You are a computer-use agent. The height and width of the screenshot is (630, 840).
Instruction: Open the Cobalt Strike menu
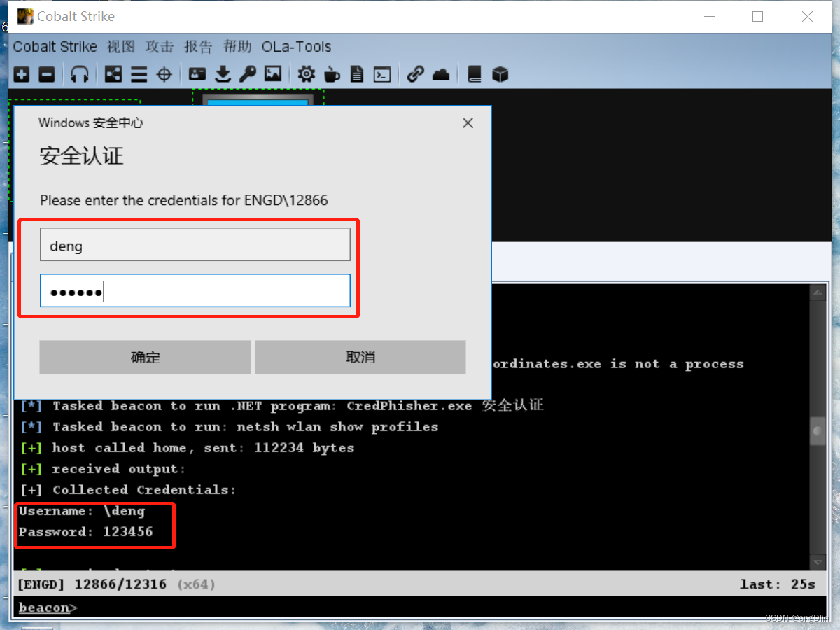(55, 47)
